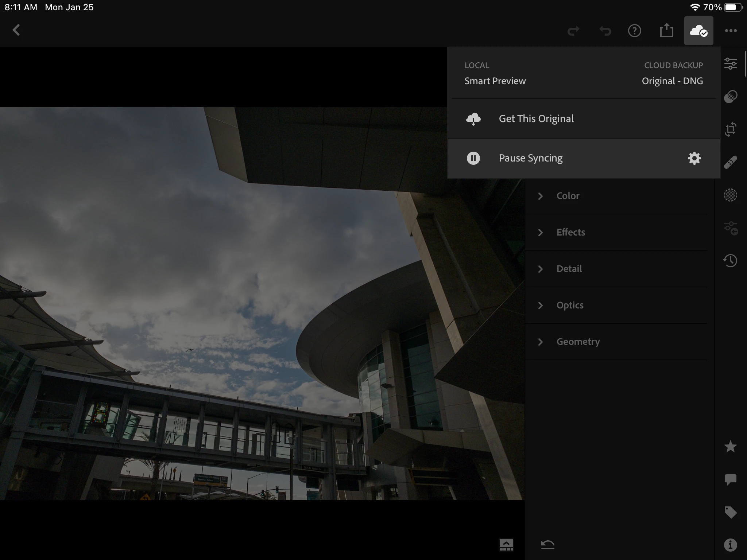Viewport: 747px width, 560px height.
Task: Toggle the filmstrip display icon
Action: coord(506,545)
